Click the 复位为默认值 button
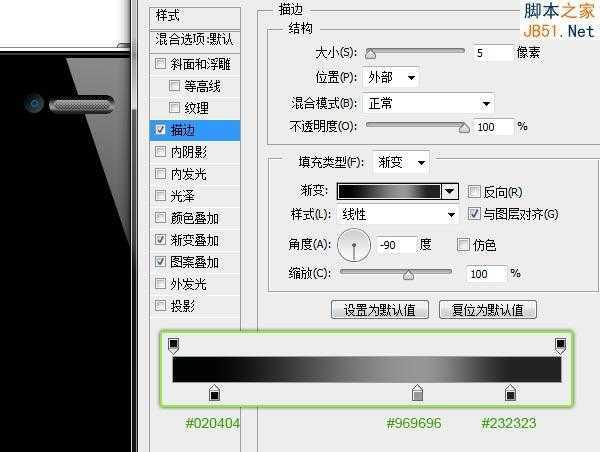The height and width of the screenshot is (452, 600). tap(488, 310)
